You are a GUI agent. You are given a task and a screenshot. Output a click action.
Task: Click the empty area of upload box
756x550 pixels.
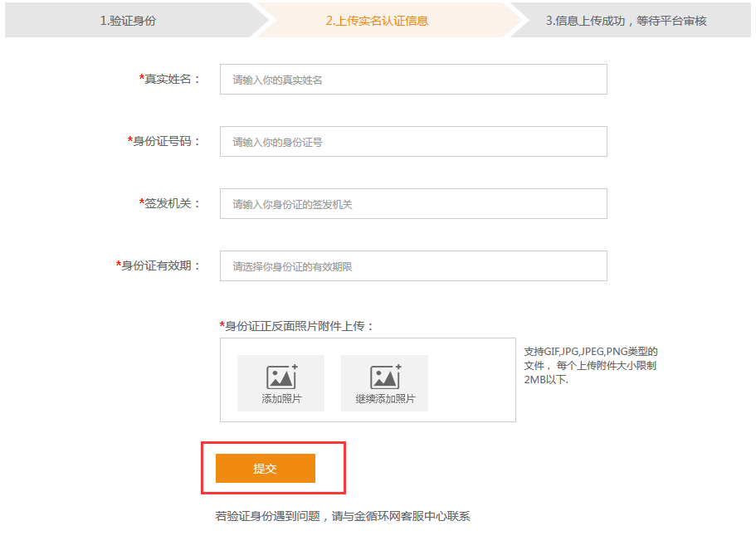click(471, 380)
